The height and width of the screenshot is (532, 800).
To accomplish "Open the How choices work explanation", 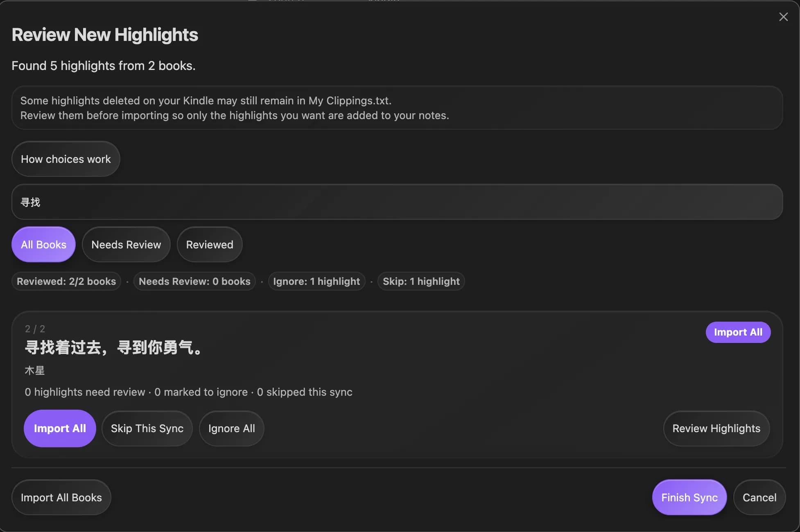I will click(66, 159).
